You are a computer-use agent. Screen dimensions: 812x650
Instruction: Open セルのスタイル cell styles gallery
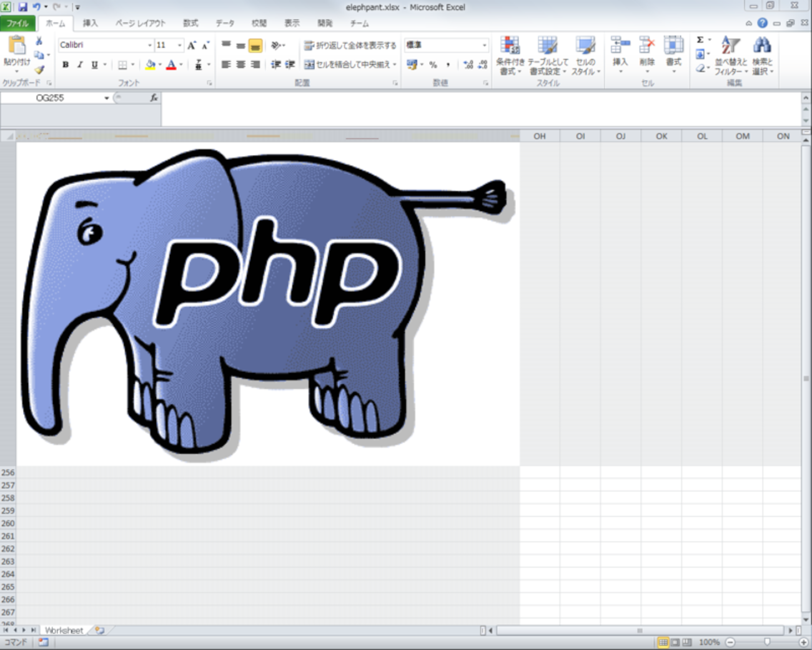click(585, 56)
